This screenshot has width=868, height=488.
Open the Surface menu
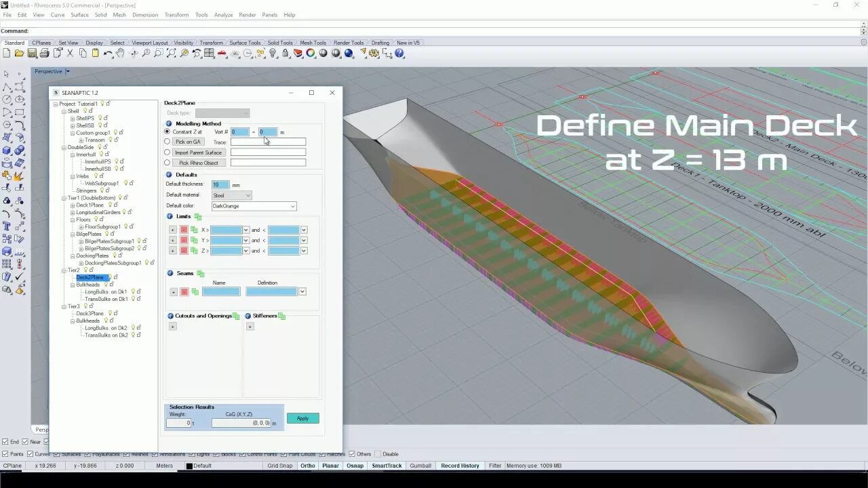[79, 15]
